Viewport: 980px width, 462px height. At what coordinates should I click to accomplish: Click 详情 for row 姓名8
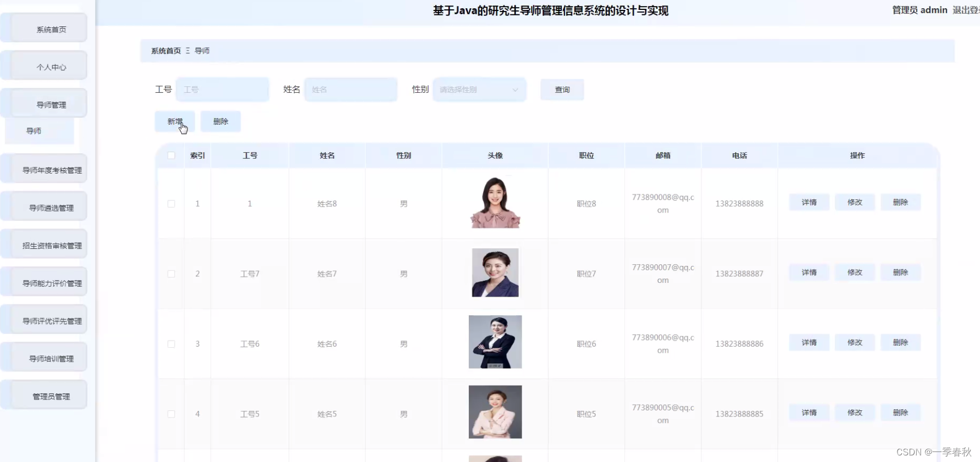pyautogui.click(x=809, y=202)
